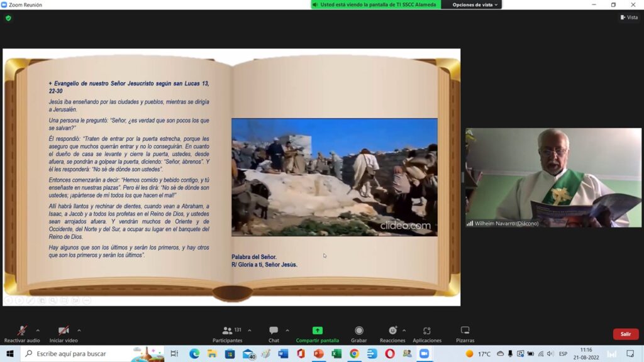Open the Wi-Fi network tray icon
644x362 pixels.
click(x=540, y=353)
